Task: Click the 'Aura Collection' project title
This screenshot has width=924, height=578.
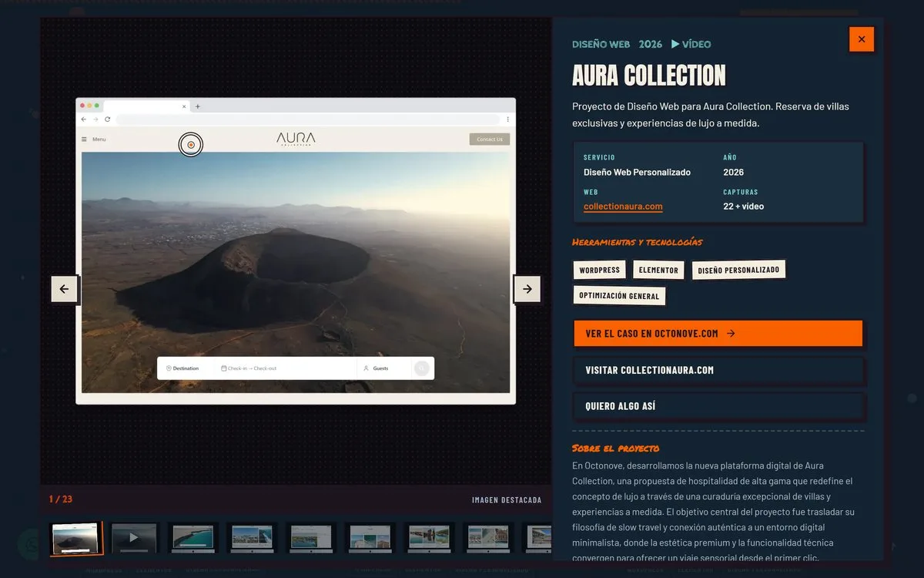Action: (649, 76)
